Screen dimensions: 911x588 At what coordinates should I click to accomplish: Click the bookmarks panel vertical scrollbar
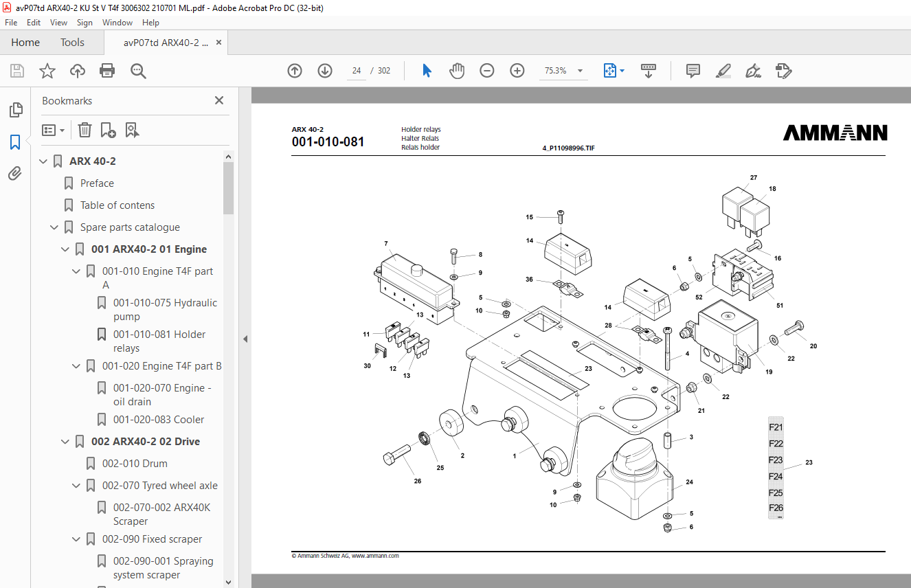coord(228,189)
